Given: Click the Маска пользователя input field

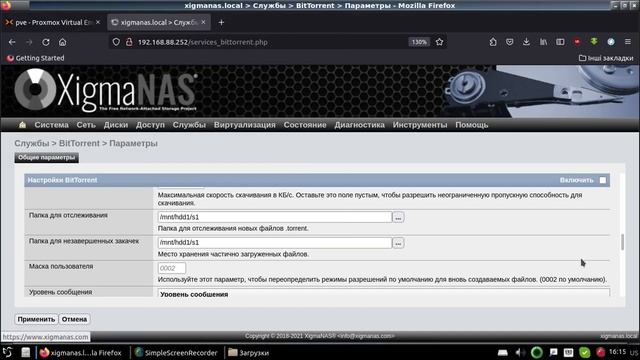Looking at the screenshot, I should [172, 268].
